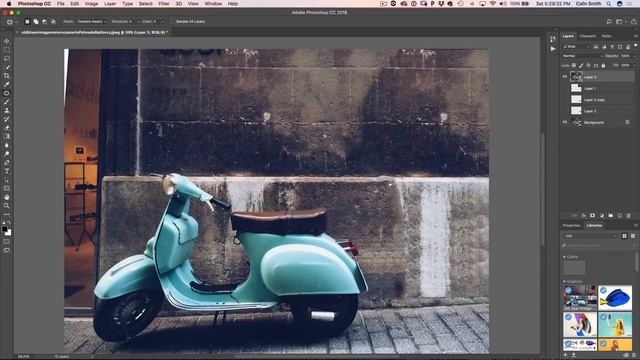Enable Sample All Layers checkbox
Screen dimensions: 640x360
173,22
